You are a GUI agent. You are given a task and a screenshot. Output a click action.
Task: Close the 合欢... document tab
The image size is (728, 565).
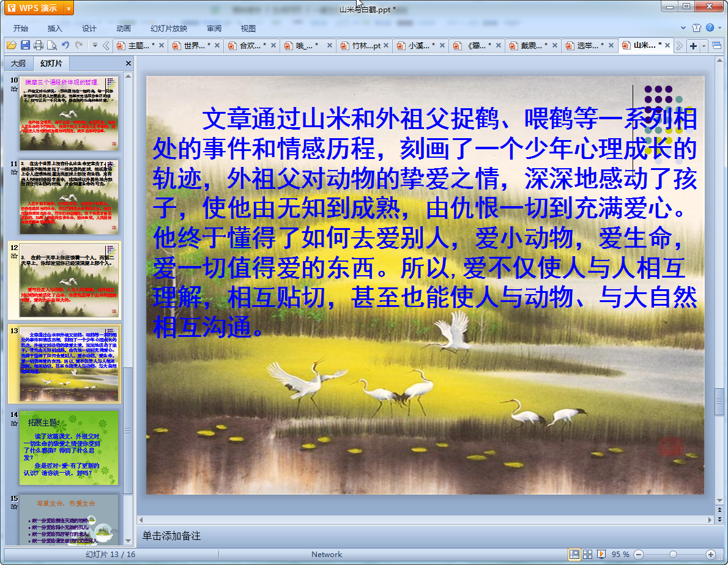[x=273, y=45]
